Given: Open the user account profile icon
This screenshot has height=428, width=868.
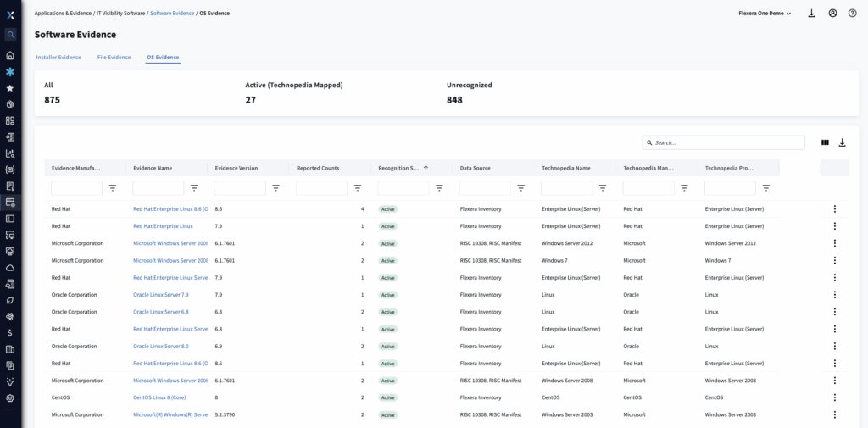Looking at the screenshot, I should click(832, 14).
